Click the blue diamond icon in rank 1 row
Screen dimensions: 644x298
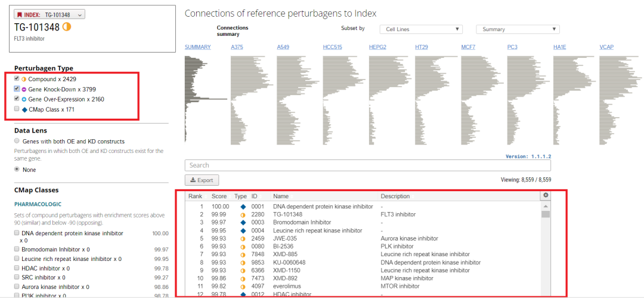(x=243, y=206)
